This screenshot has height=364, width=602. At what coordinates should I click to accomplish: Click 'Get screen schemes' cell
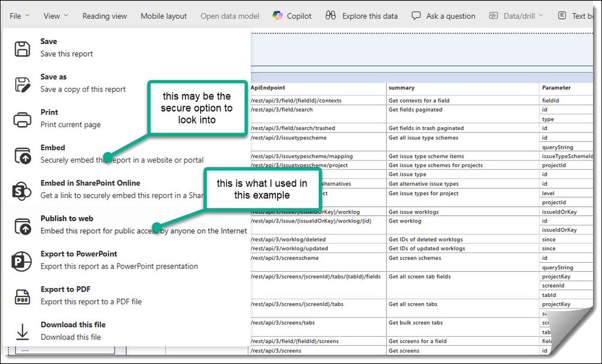[x=463, y=263]
